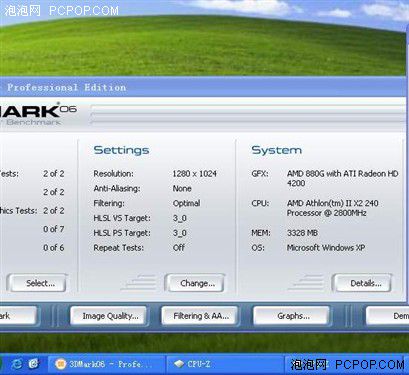
Task: Click the 0 of 6 test count
Action: tap(54, 248)
